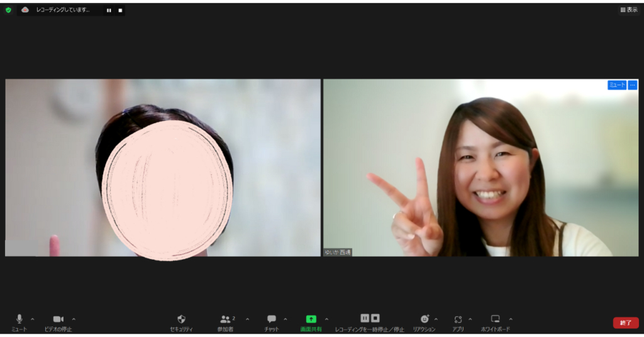The height and width of the screenshot is (337, 644).
Task: Open the 表示 view layout menu
Action: 628,10
